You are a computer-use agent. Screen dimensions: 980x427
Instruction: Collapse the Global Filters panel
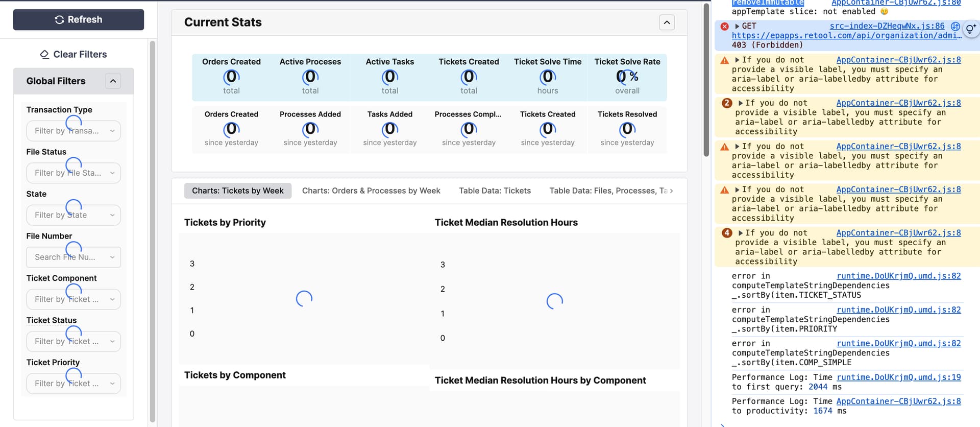pyautogui.click(x=113, y=81)
